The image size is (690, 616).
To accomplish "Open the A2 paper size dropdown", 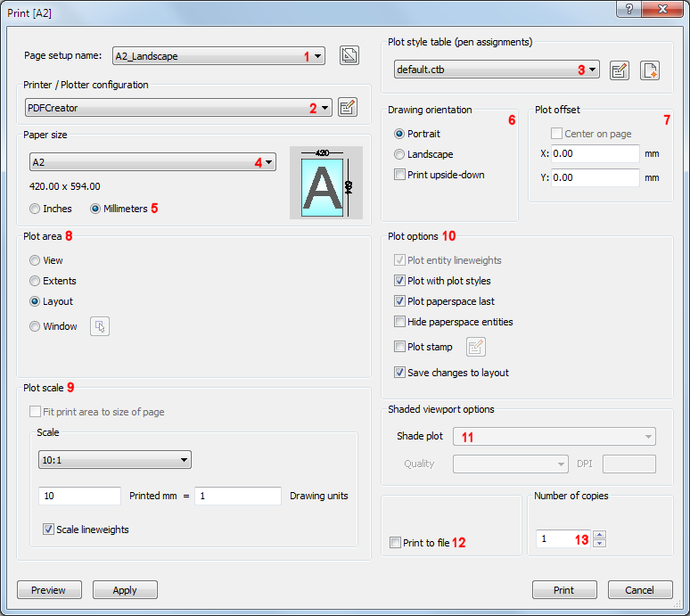I will 268,162.
